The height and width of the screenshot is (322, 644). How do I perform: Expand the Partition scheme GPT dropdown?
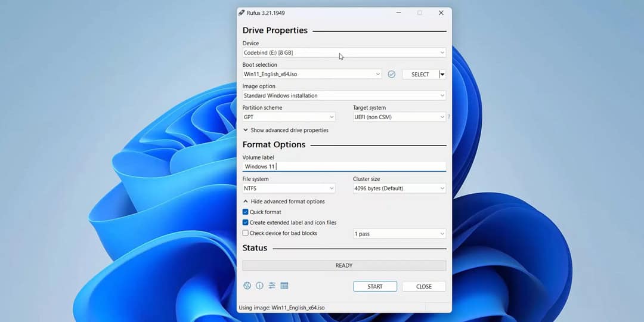pos(289,117)
